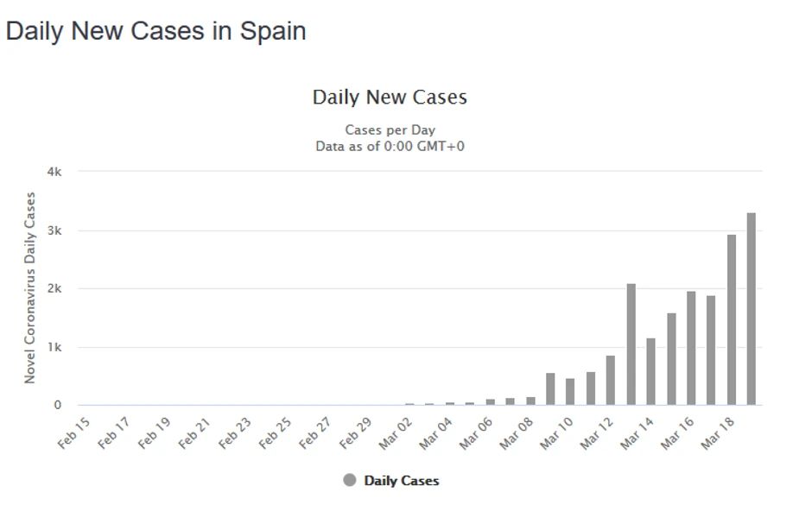
Task: Click the gray Daily Cases legend circle
Action: pyautogui.click(x=349, y=481)
